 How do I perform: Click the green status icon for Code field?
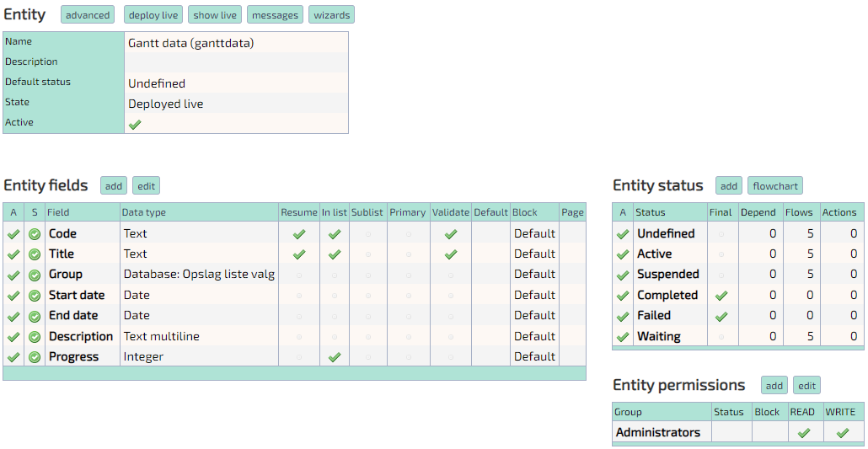point(35,234)
